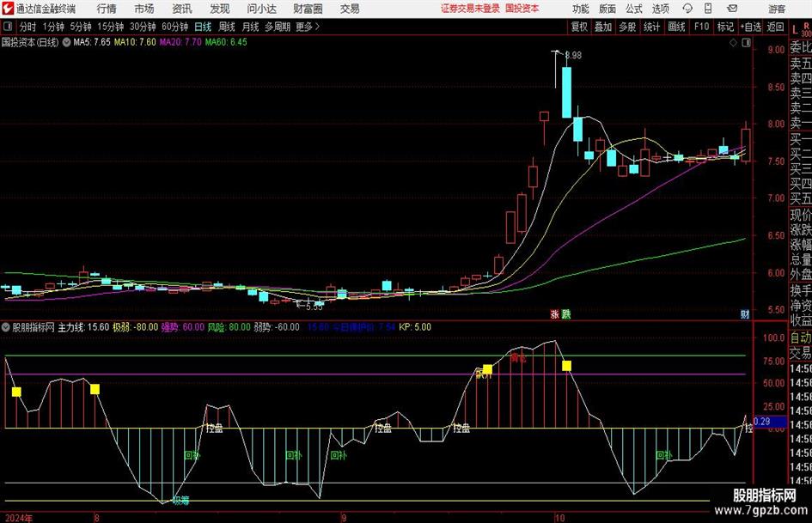The height and width of the screenshot is (523, 812).
Task: Open the 功能 menu
Action: [x=581, y=9]
